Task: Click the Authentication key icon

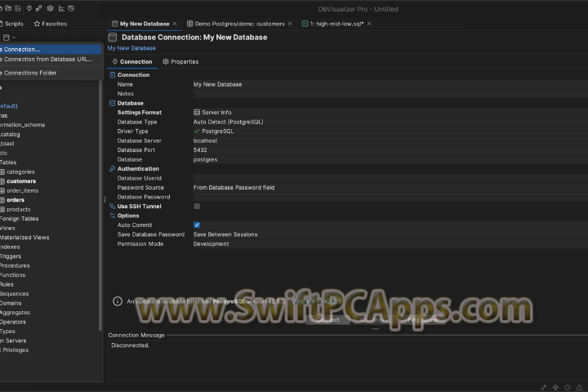Action: click(x=112, y=169)
